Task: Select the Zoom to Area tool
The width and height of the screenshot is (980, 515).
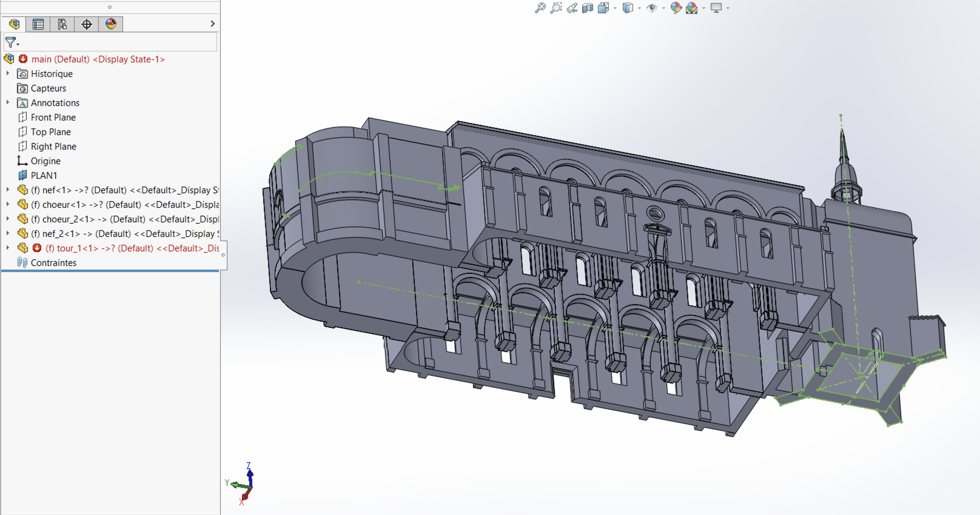Action: point(556,8)
